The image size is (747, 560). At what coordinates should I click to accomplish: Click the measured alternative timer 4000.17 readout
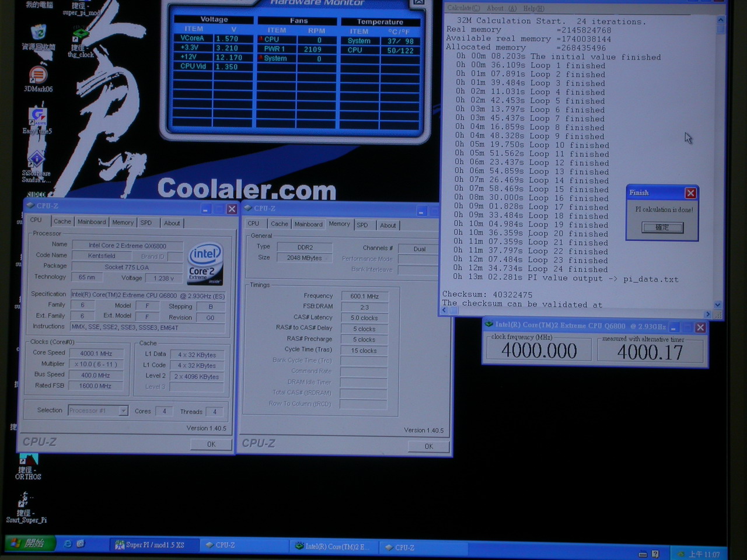(x=651, y=352)
